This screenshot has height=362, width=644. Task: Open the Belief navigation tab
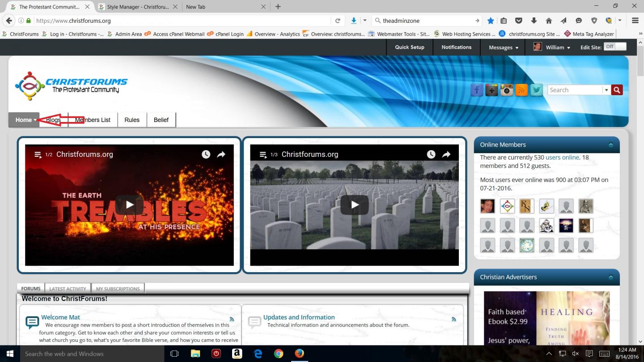coord(161,120)
